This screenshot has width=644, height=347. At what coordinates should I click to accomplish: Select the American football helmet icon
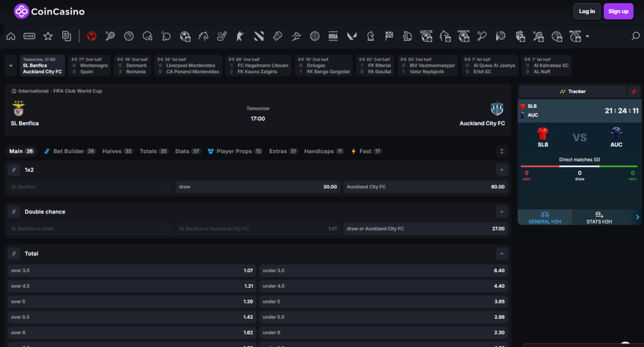pos(147,36)
